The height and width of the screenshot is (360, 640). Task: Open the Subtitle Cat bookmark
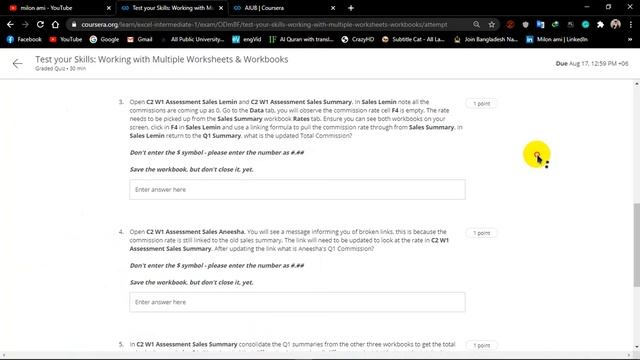413,39
